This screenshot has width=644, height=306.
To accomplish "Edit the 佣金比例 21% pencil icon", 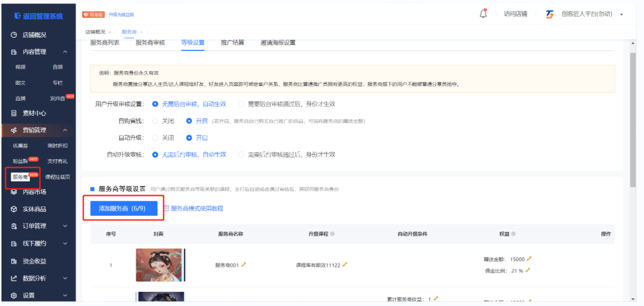I will (528, 270).
